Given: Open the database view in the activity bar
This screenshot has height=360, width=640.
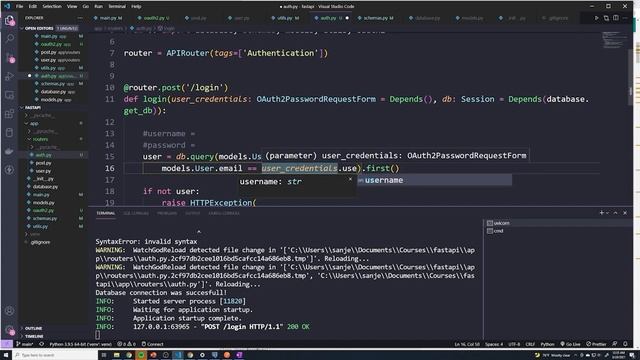Looking at the screenshot, I should click(x=9, y=133).
